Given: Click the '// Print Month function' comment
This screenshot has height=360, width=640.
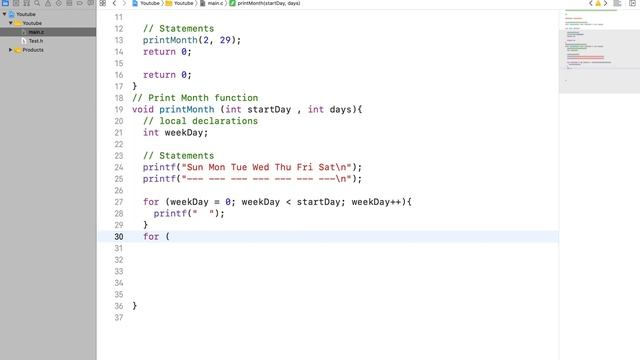Looking at the screenshot, I should click(195, 98).
